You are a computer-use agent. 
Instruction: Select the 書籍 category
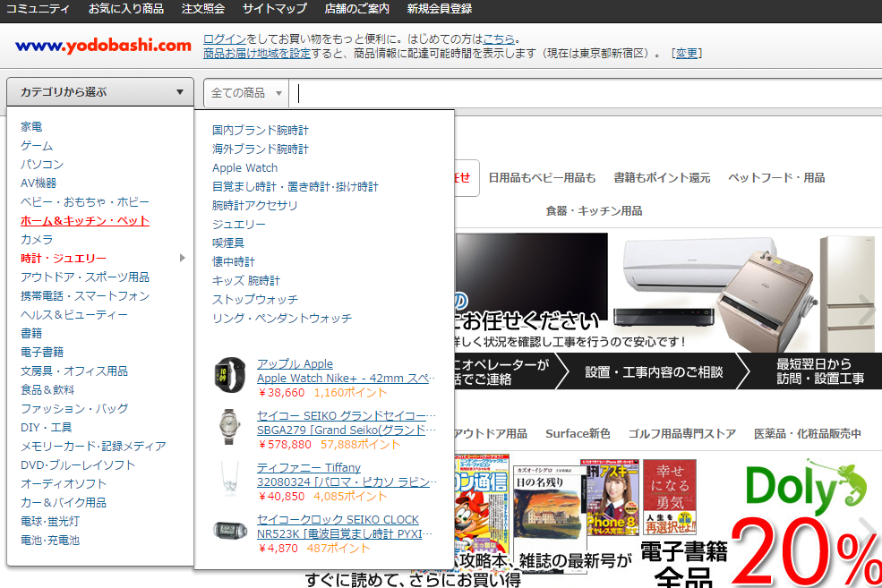pos(31,333)
